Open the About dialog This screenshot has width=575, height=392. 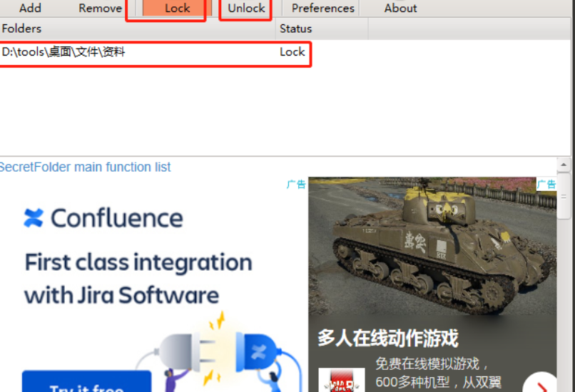tap(400, 8)
